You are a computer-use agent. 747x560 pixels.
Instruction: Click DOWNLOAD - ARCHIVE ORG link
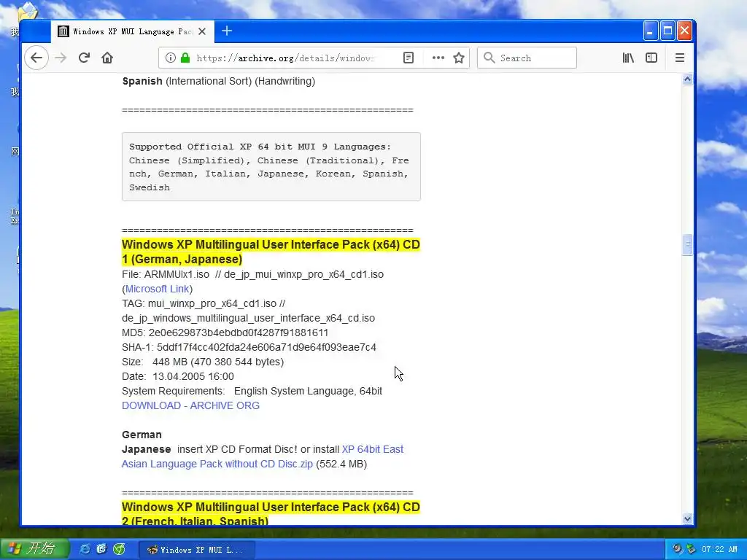[x=190, y=405]
